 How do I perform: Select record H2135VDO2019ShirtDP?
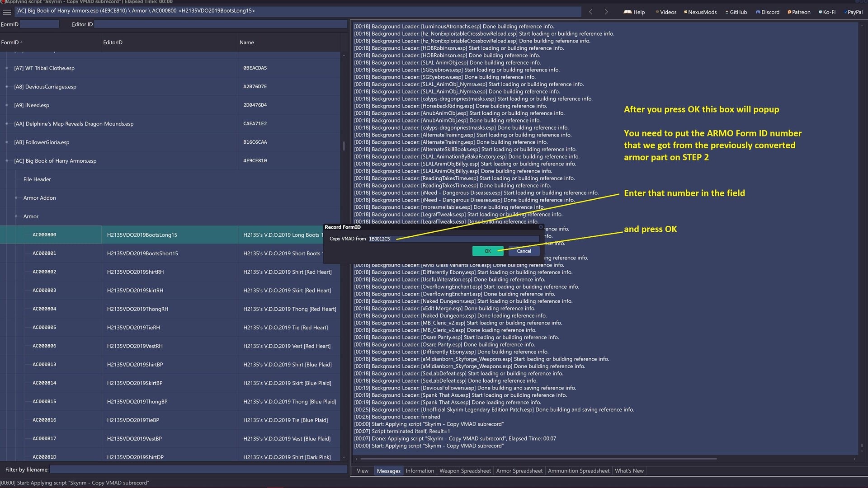click(170, 455)
